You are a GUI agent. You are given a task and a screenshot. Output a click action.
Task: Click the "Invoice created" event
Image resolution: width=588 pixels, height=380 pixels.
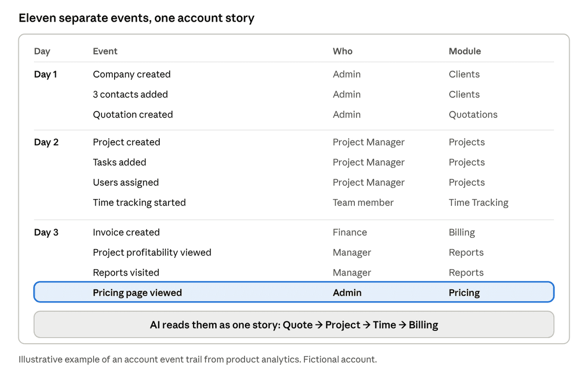[126, 232]
